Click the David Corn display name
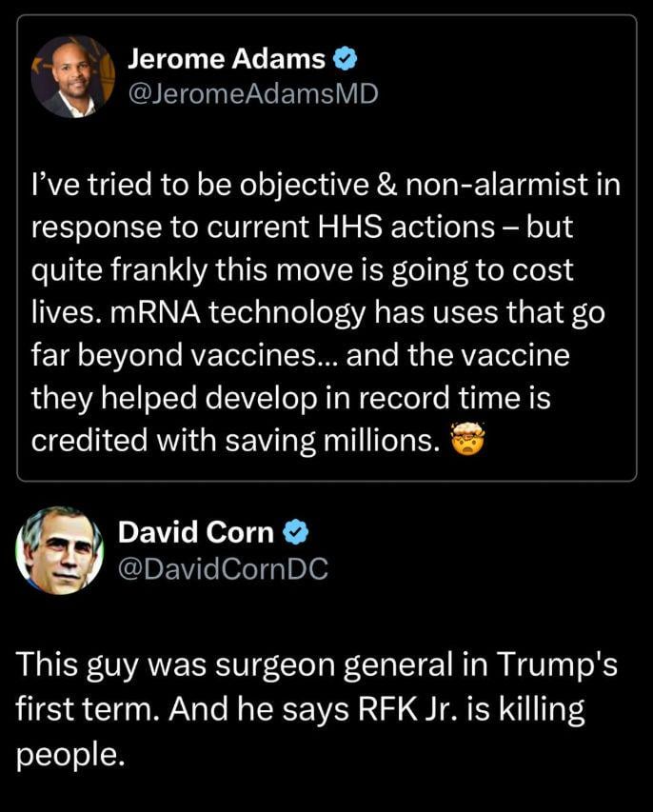 point(196,532)
